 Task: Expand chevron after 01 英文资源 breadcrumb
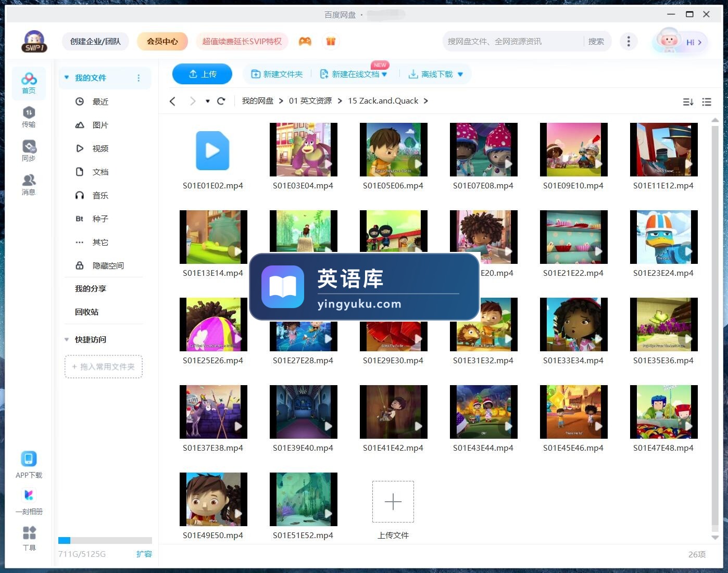point(340,100)
